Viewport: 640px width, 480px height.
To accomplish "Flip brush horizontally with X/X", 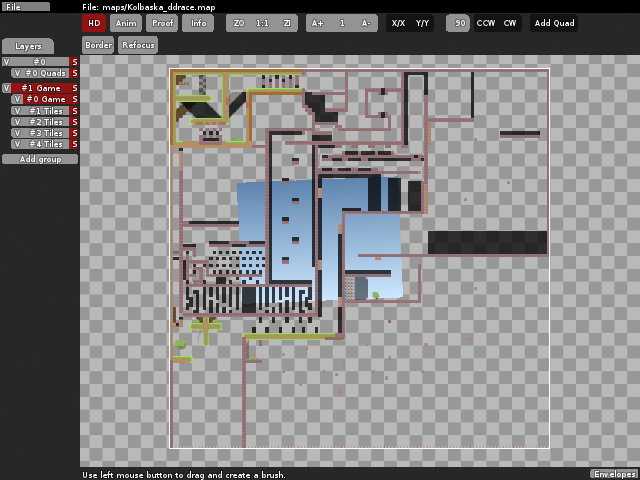I will tap(398, 23).
